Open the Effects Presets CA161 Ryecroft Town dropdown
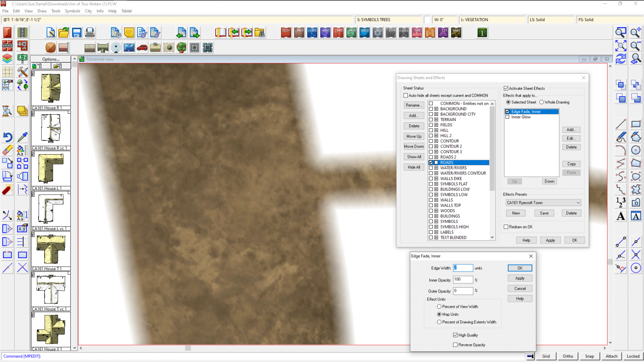644x362 pixels. coord(543,203)
